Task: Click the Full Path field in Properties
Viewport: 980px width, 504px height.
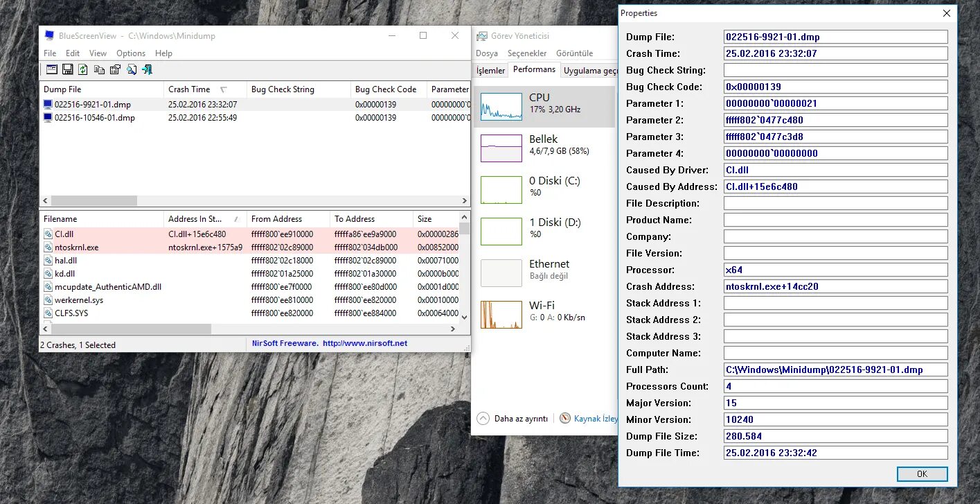Action: pos(835,370)
